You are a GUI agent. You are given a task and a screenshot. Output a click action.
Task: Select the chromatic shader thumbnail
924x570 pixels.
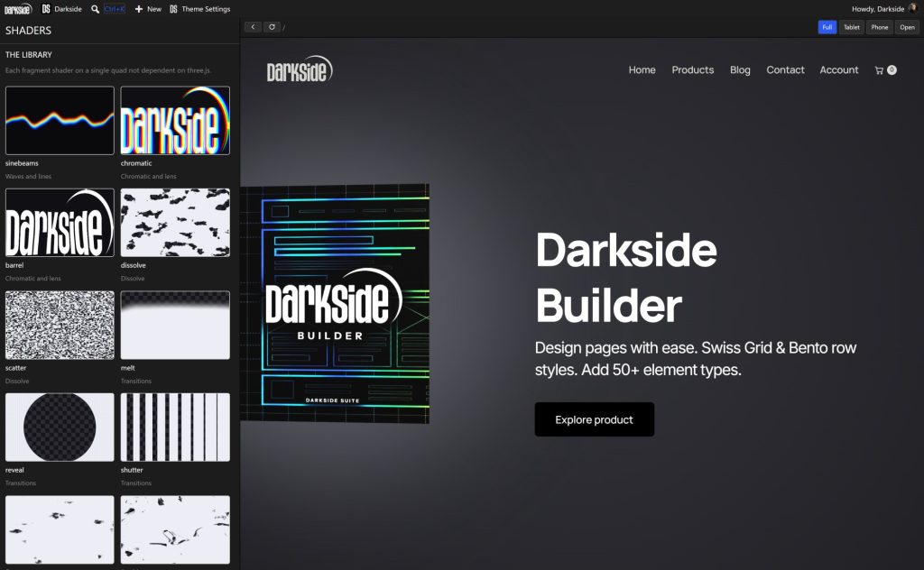(175, 121)
